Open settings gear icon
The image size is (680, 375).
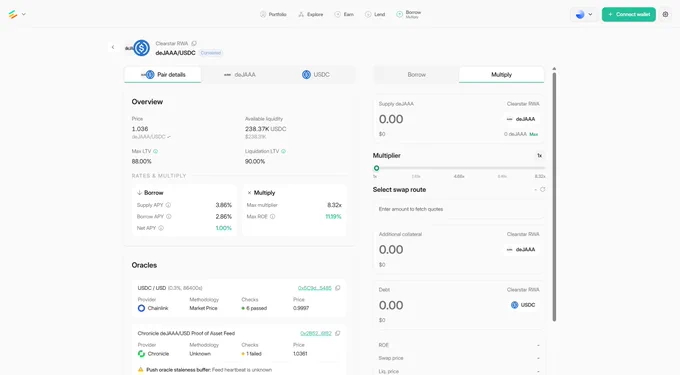click(665, 14)
